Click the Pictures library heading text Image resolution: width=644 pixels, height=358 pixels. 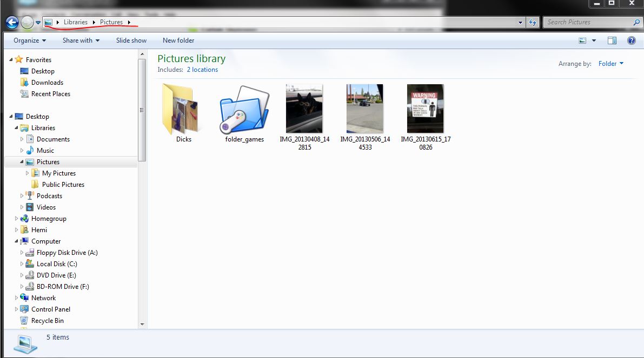pyautogui.click(x=191, y=59)
